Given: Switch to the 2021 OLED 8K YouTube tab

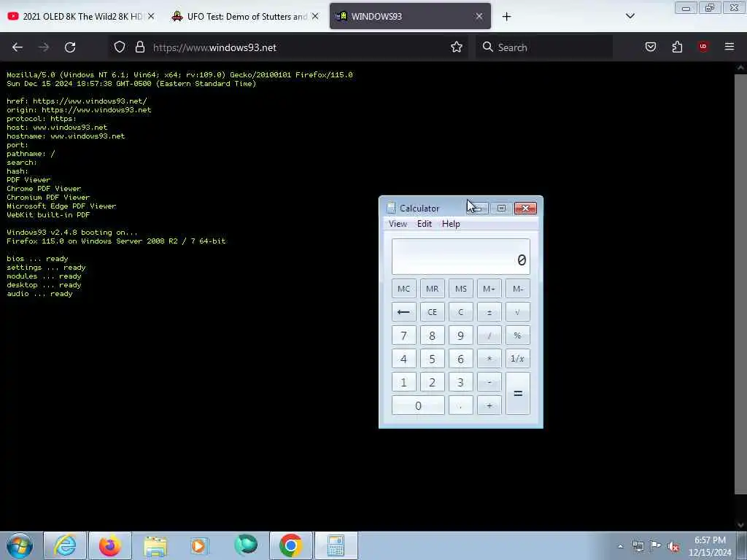Looking at the screenshot, I should tap(82, 16).
